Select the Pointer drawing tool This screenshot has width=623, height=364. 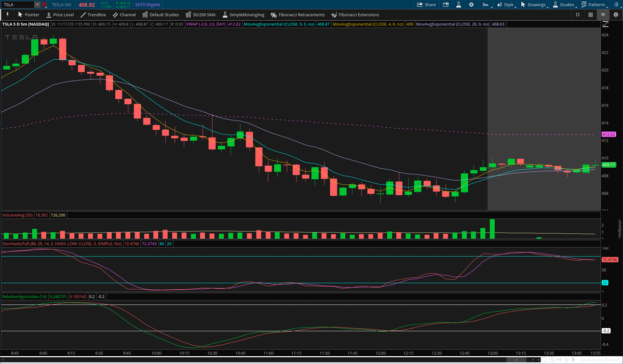click(x=29, y=15)
